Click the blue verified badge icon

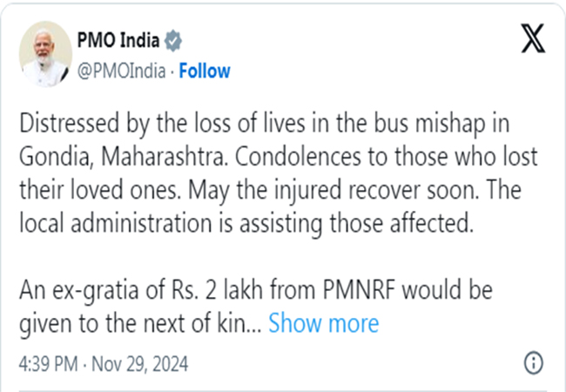tap(174, 41)
